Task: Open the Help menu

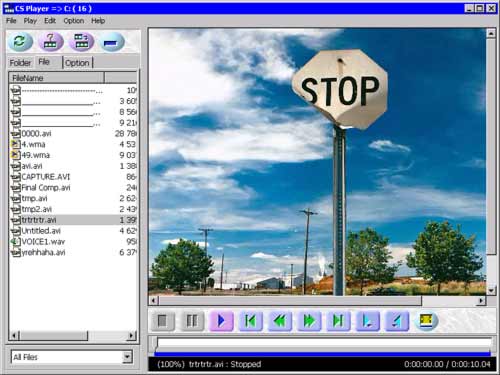Action: 98,21
